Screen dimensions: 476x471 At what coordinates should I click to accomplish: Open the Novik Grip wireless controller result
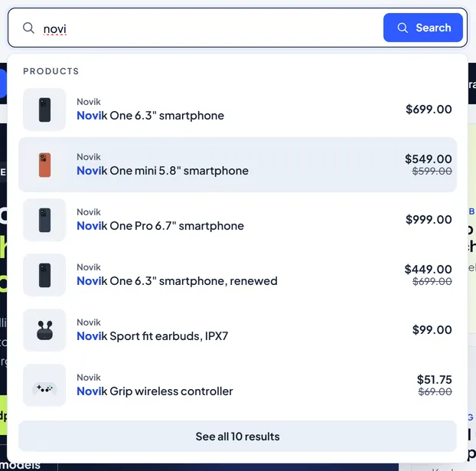tap(237, 385)
